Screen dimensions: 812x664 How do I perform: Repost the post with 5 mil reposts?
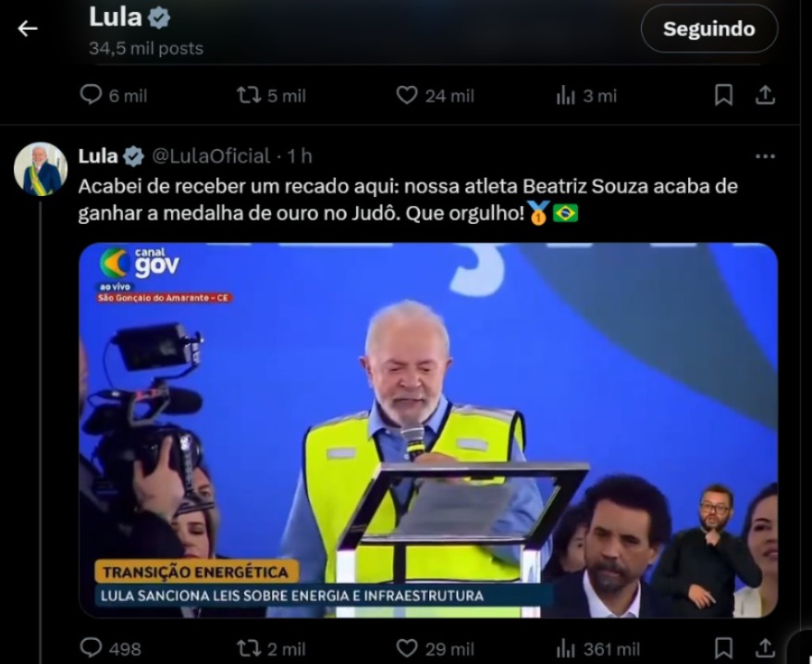pyautogui.click(x=271, y=95)
